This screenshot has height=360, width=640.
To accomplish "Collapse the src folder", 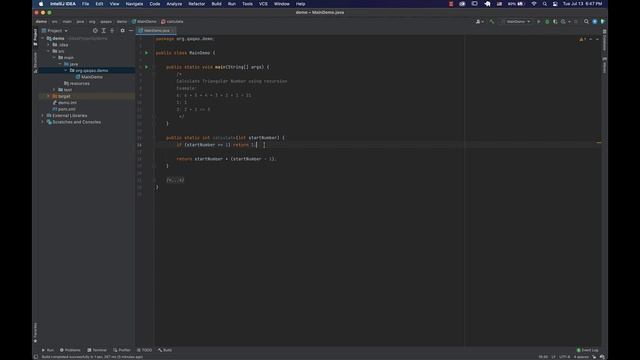I will (x=49, y=51).
